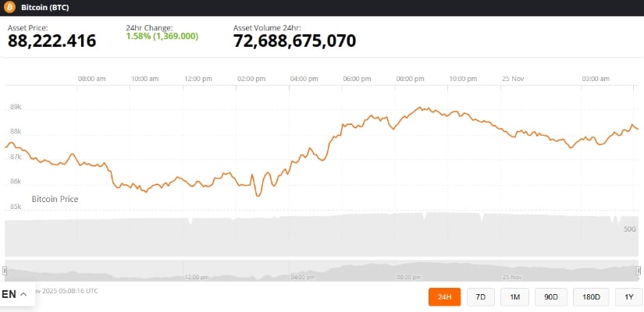Click the 25 Nov marker in navigator

[x=512, y=277]
